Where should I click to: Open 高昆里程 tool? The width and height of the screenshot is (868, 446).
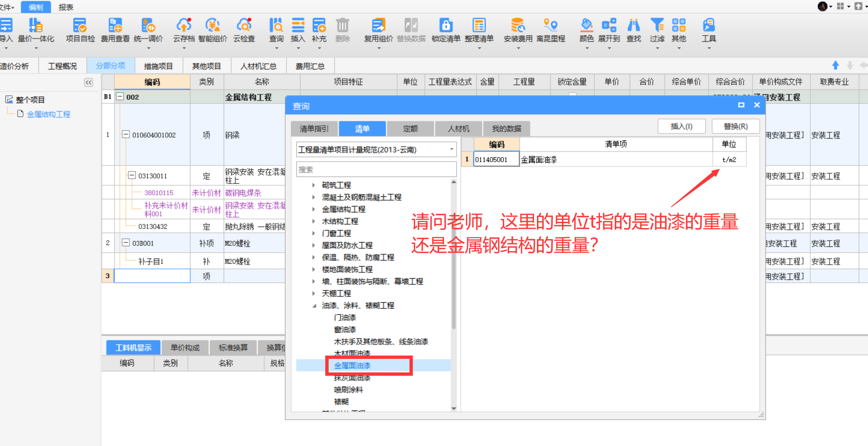[x=551, y=30]
